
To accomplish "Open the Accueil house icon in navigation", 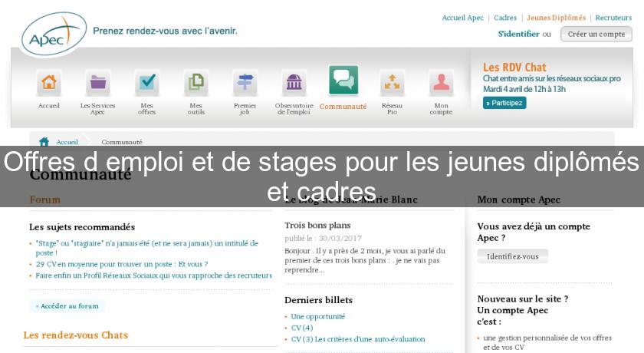I will point(49,82).
